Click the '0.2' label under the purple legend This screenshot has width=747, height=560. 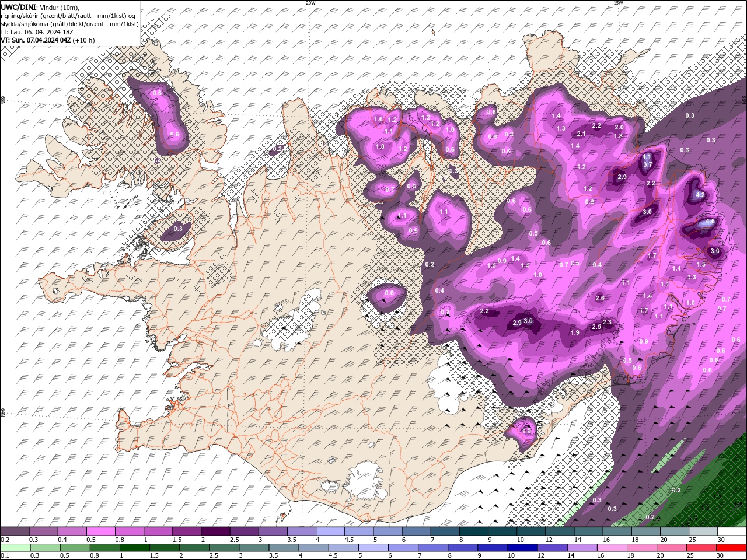click(x=5, y=540)
